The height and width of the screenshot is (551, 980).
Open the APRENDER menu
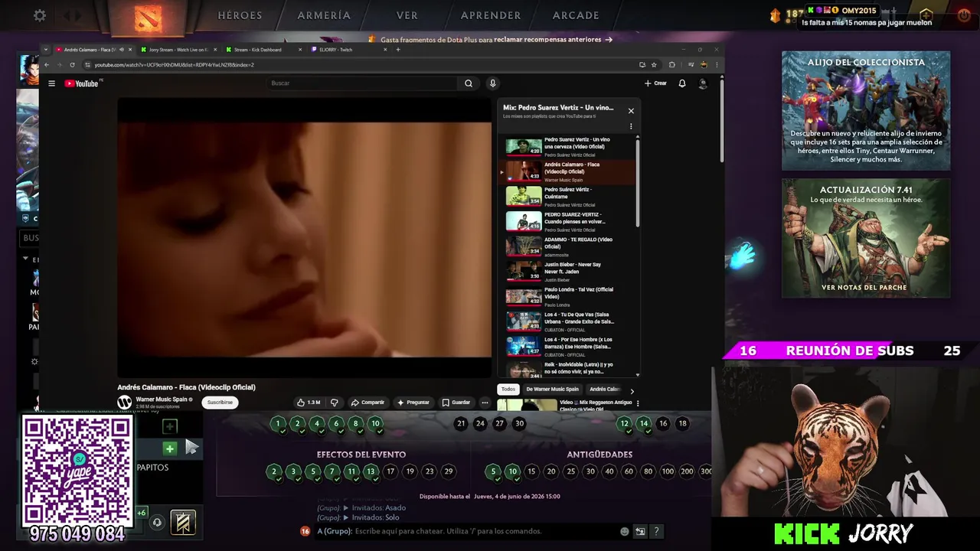[x=491, y=15]
